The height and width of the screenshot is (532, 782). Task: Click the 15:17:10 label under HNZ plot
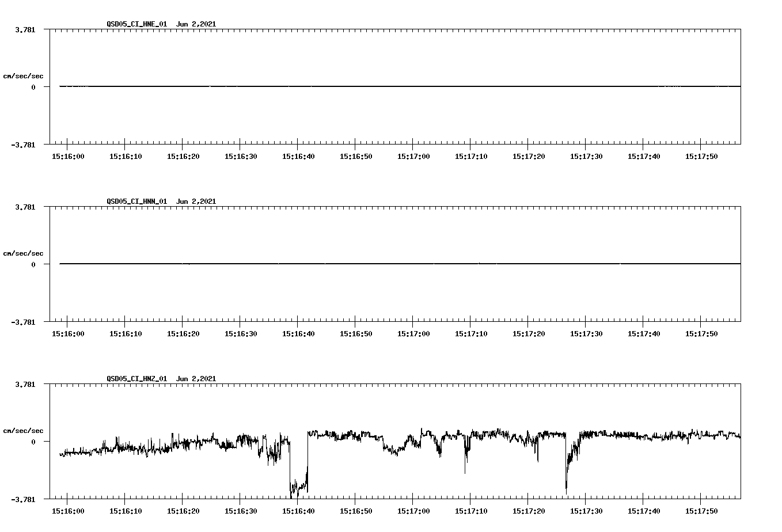[x=471, y=511]
